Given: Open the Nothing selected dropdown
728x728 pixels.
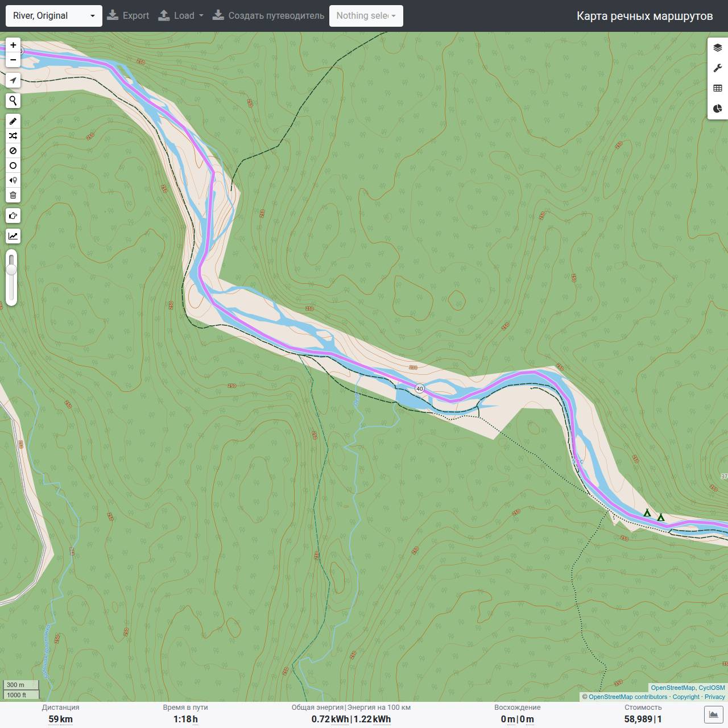Looking at the screenshot, I should point(366,16).
